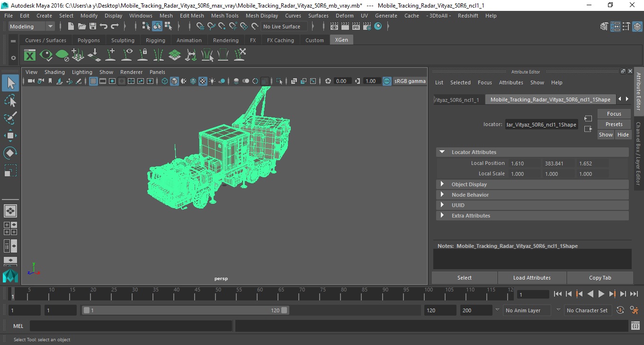Open XGen window shelf icon
The width and height of the screenshot is (644, 345).
tap(30, 55)
